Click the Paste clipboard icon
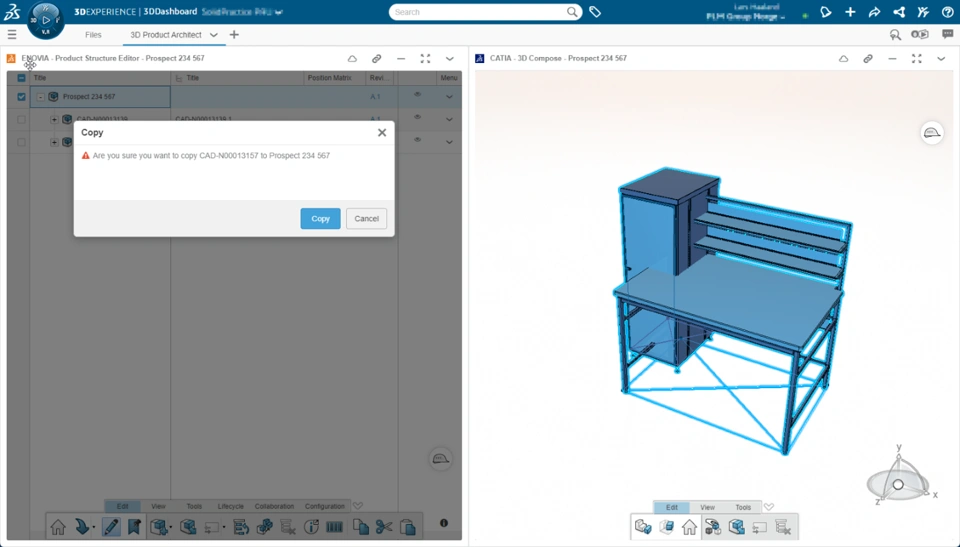Screen dimensions: 960x547 [408, 527]
